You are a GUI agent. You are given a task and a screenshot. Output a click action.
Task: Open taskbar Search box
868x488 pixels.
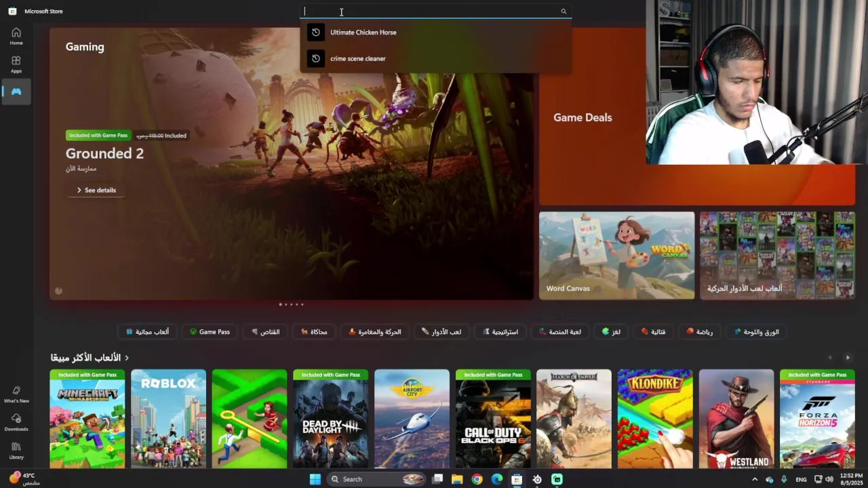pyautogui.click(x=376, y=479)
